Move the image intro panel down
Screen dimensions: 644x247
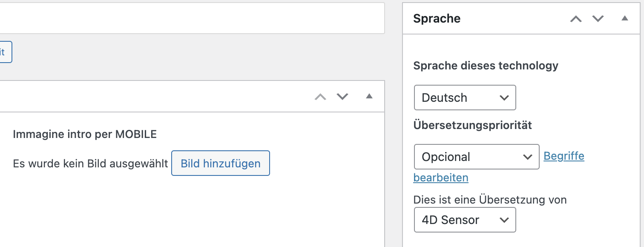[x=342, y=97]
